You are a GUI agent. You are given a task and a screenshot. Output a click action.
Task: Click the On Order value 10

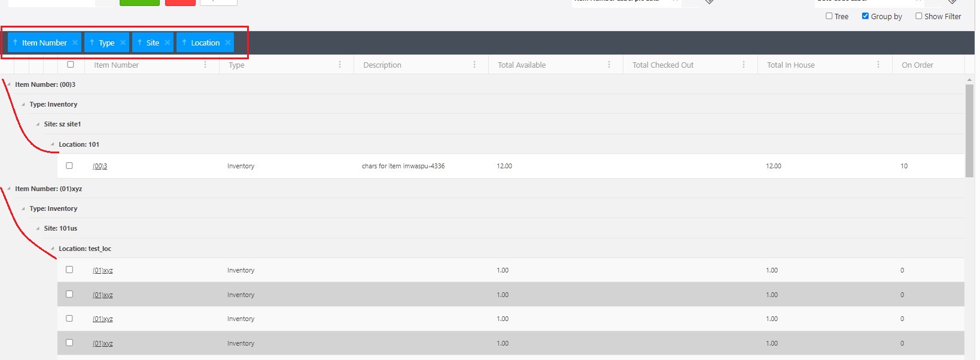point(904,166)
